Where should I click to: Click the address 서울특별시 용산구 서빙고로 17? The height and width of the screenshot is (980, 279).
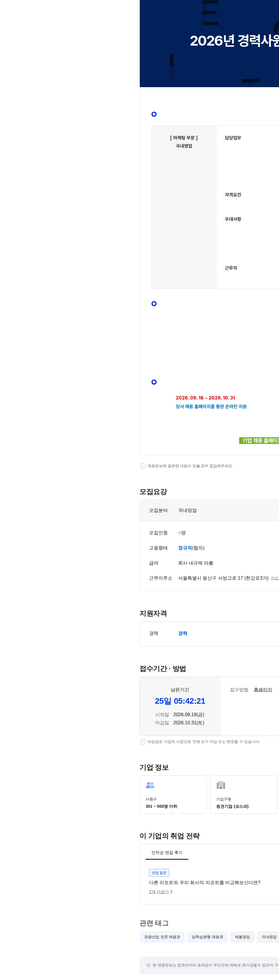223,578
